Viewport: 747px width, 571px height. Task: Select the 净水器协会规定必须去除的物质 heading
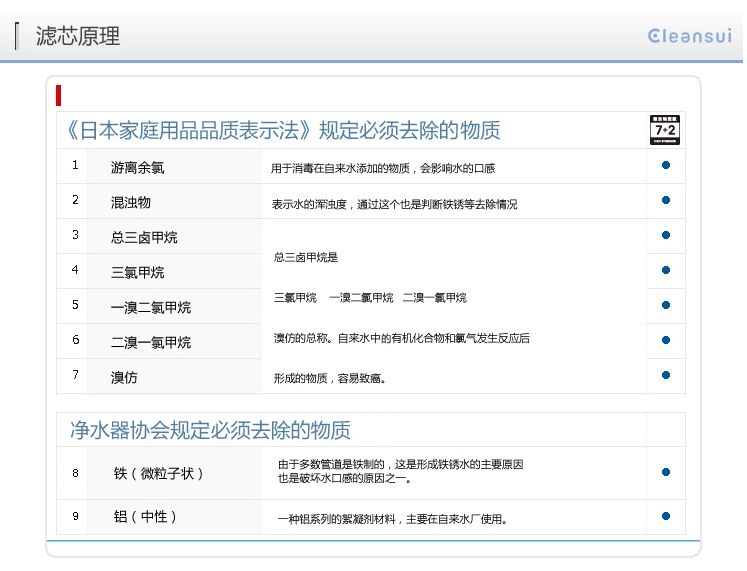pyautogui.click(x=210, y=430)
